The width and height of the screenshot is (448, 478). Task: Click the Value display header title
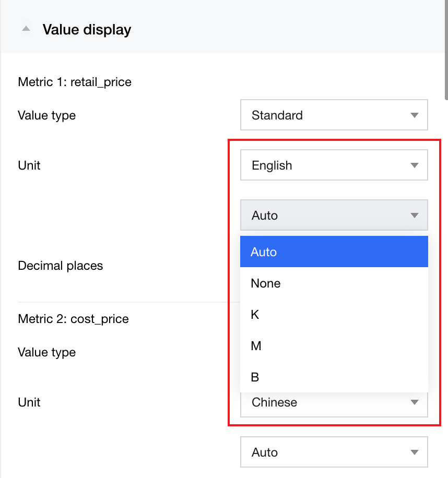pyautogui.click(x=87, y=30)
